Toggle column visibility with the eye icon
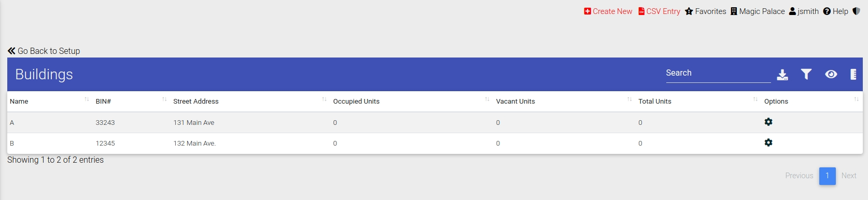The width and height of the screenshot is (868, 200). (x=831, y=74)
